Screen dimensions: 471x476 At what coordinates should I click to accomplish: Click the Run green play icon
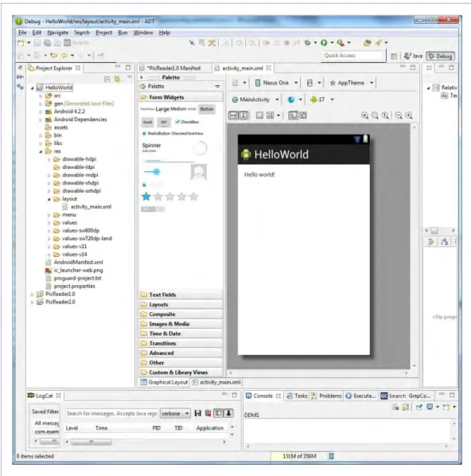[324, 43]
